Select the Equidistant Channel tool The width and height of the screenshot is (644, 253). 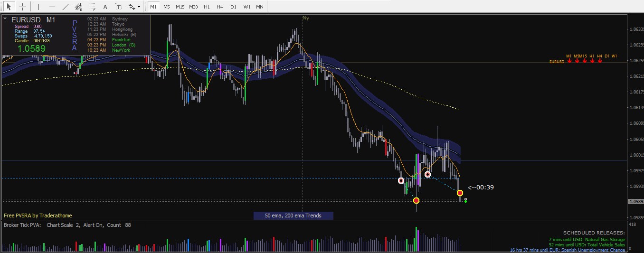pyautogui.click(x=79, y=7)
